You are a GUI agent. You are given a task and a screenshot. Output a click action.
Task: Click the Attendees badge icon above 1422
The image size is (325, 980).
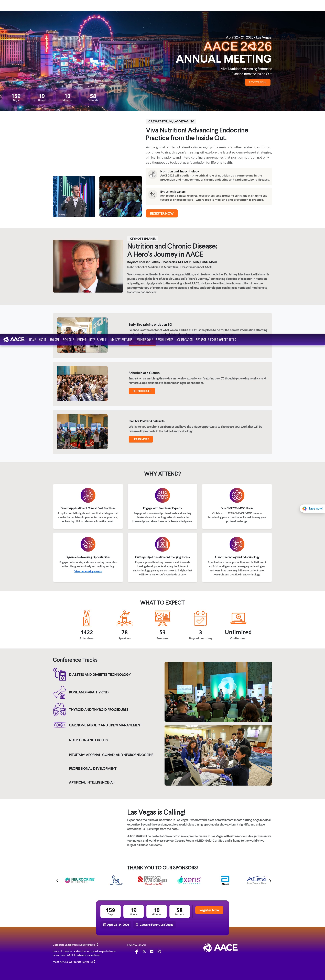87,618
